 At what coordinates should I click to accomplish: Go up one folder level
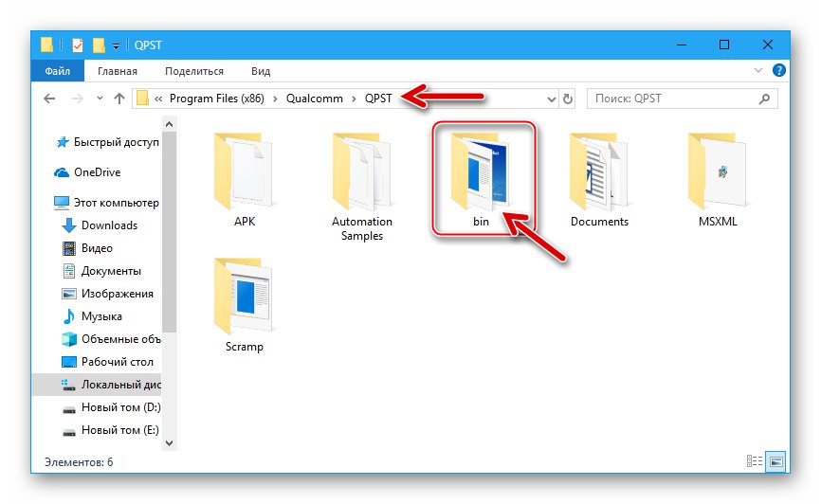[119, 99]
